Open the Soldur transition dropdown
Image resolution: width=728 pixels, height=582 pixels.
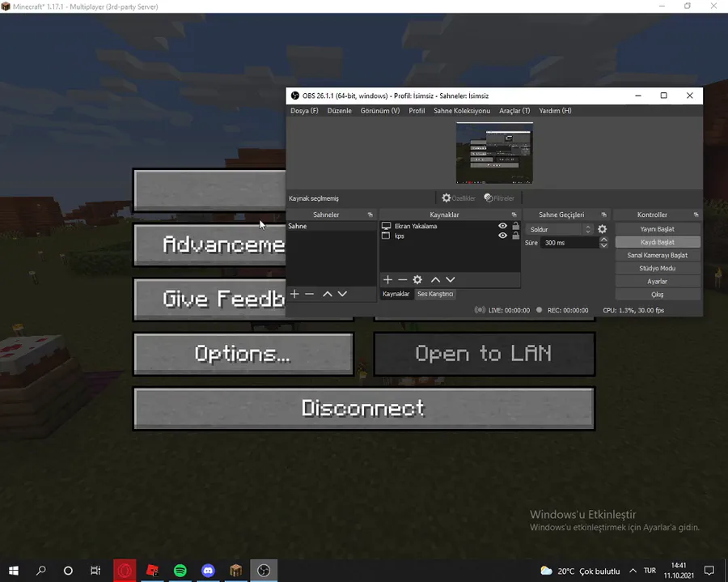coord(560,229)
